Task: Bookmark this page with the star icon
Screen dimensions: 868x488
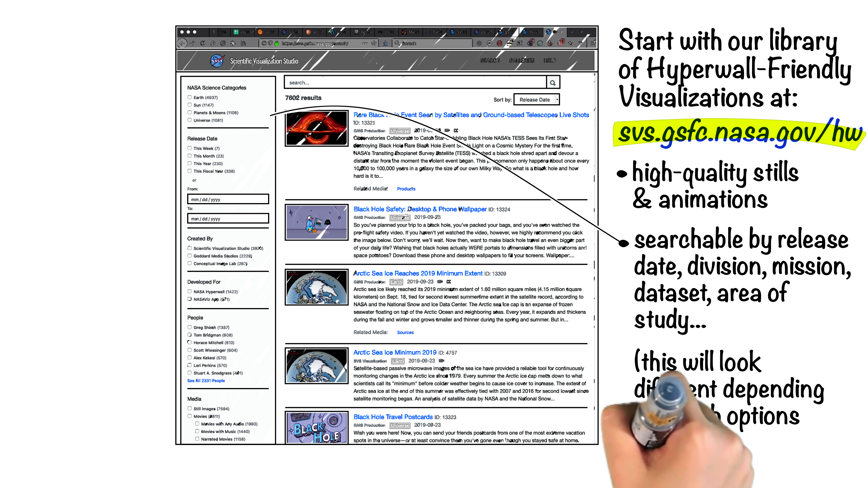Action: click(374, 43)
